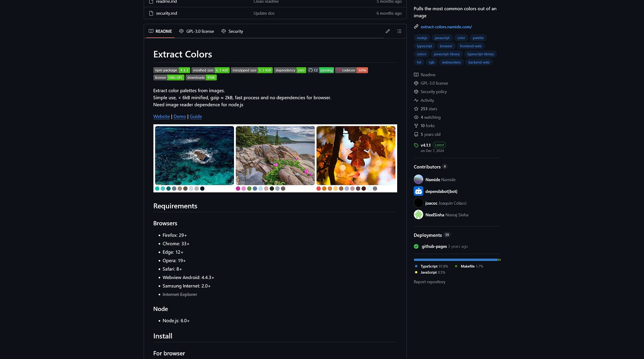Click the palette topic tag
This screenshot has height=359, width=644.
[478, 38]
